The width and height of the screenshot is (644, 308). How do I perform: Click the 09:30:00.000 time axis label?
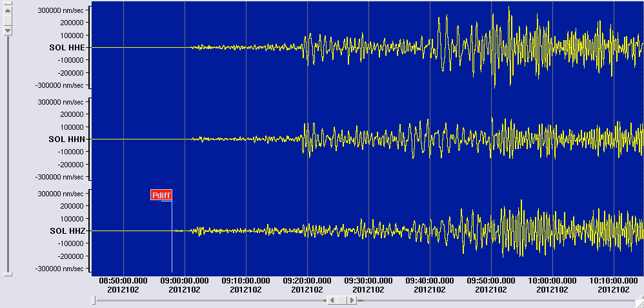coord(368,281)
